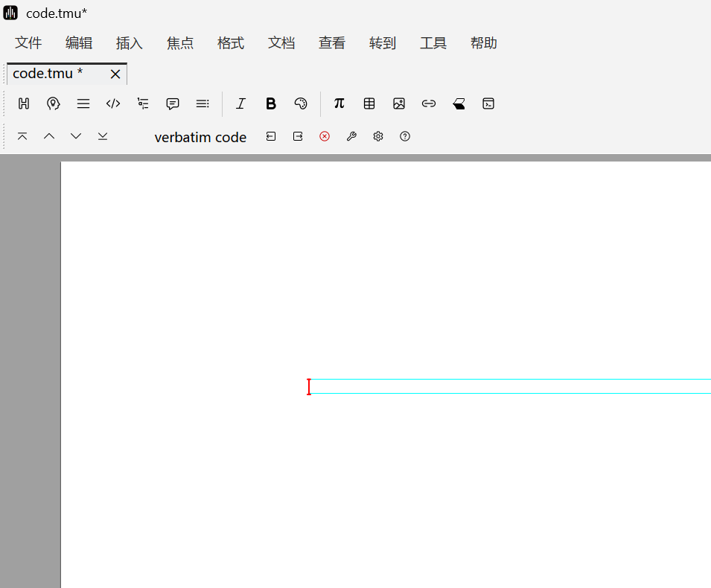Insert math with the pi icon
The height and width of the screenshot is (588, 711).
coord(339,103)
